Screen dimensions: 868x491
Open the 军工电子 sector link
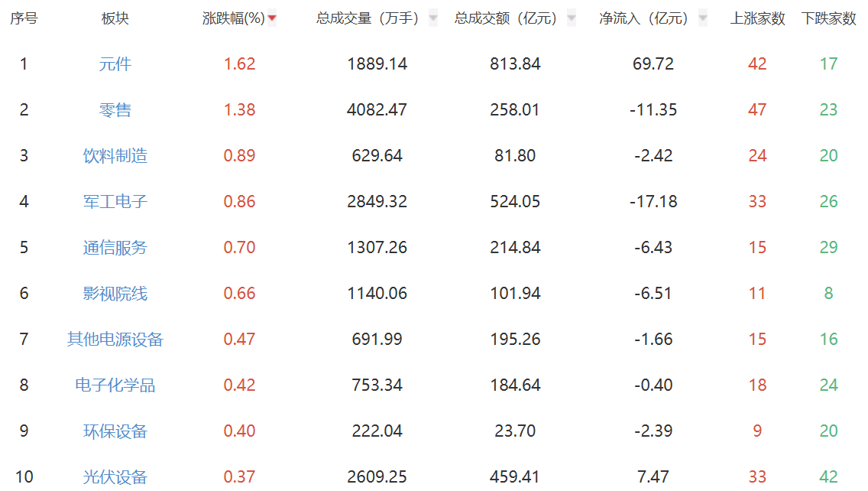pos(115,202)
